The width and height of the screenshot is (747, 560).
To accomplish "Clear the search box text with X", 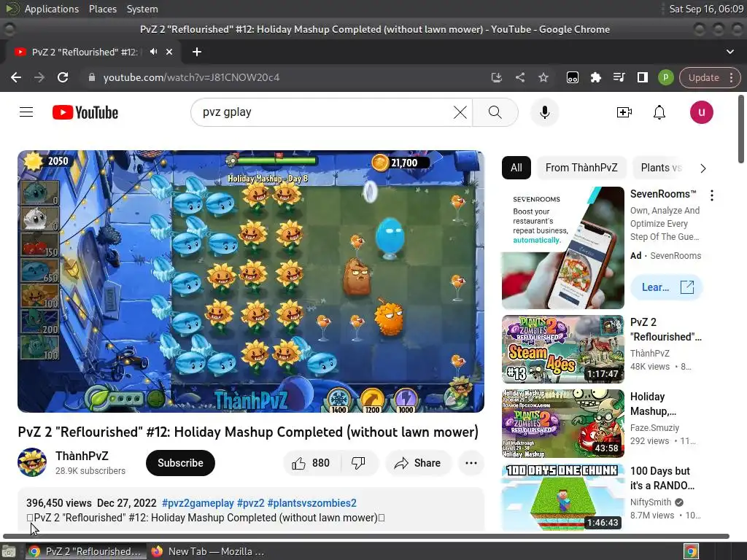I will [460, 112].
